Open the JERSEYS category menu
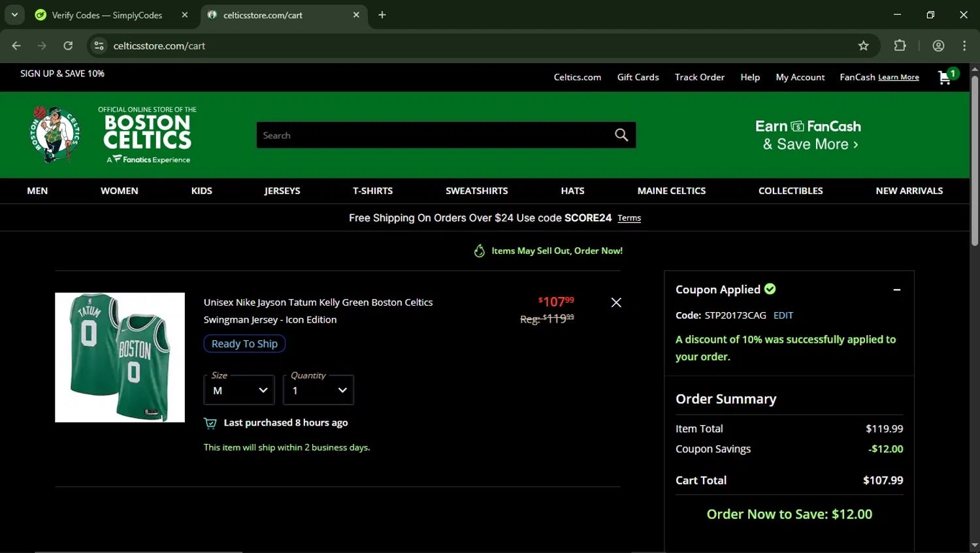 coord(282,191)
